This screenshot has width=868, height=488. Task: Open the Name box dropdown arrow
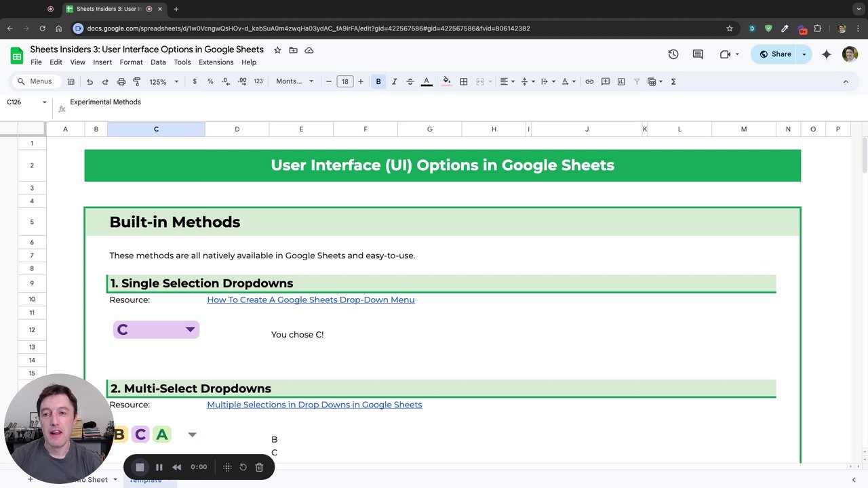(x=45, y=102)
